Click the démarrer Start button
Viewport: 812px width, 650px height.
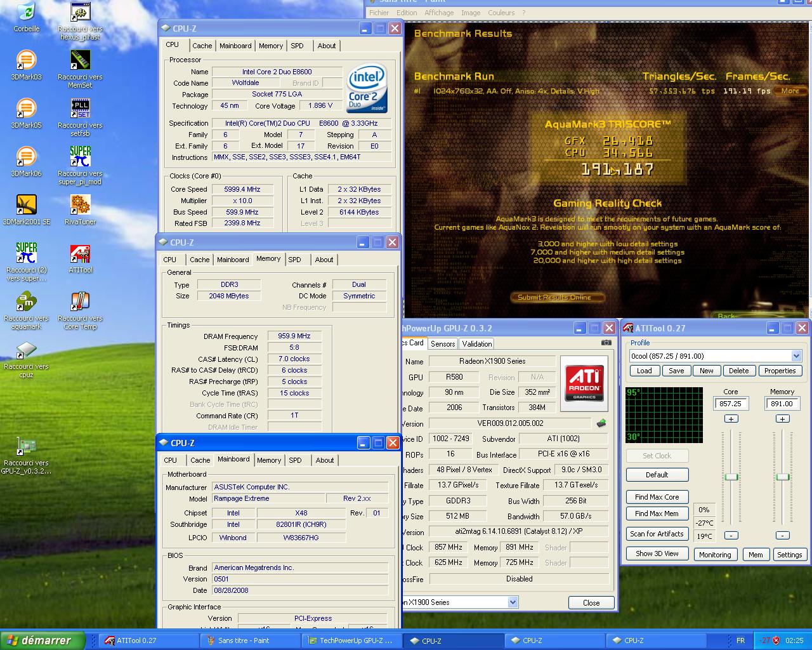pyautogui.click(x=43, y=640)
